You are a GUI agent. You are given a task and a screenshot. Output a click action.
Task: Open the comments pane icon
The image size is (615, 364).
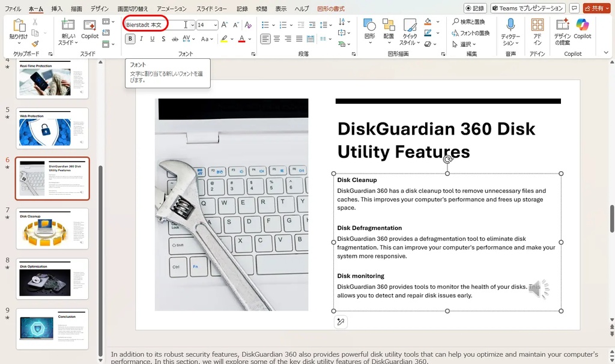(x=574, y=8)
